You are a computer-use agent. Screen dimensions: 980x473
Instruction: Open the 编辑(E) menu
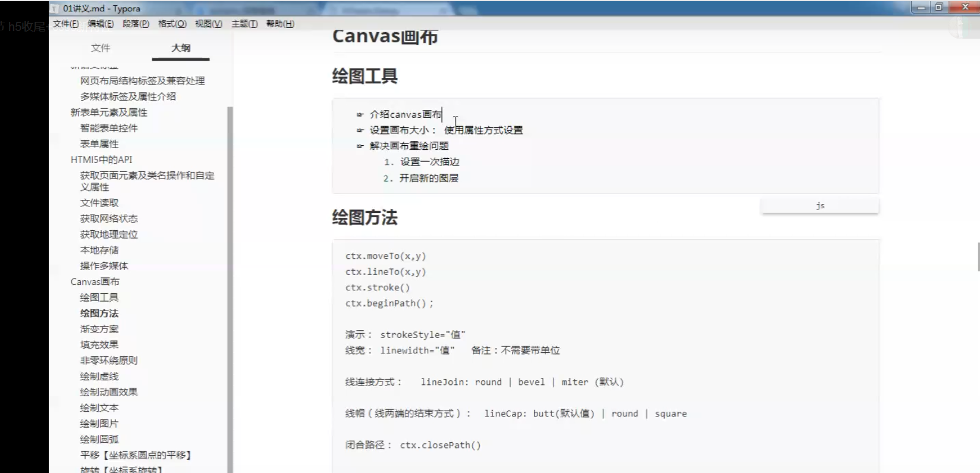pyautogui.click(x=100, y=24)
